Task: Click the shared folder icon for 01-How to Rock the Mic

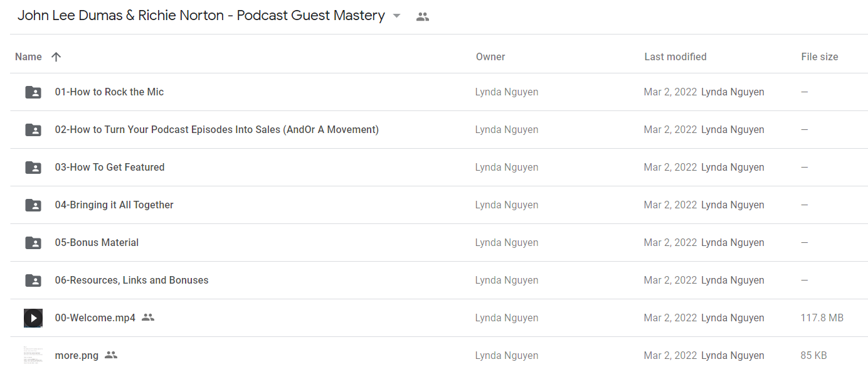Action: coord(33,92)
